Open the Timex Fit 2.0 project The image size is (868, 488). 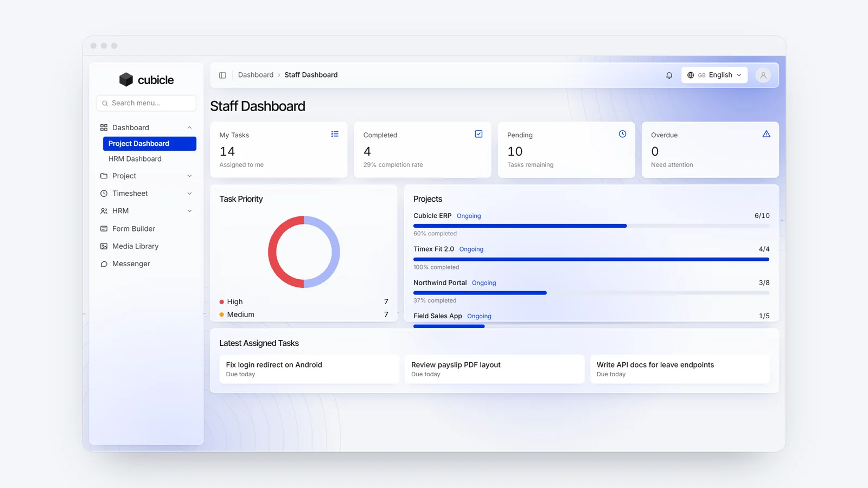(x=433, y=249)
